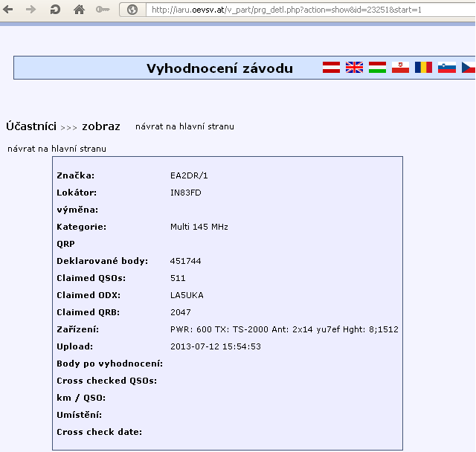
Task: Switch language with the Austrian flag
Action: pos(331,68)
